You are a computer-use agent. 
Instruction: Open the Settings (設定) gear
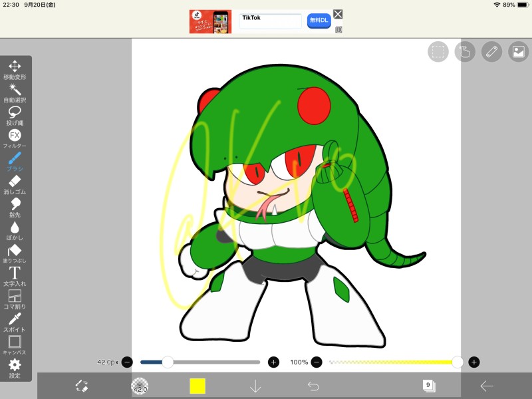point(15,368)
